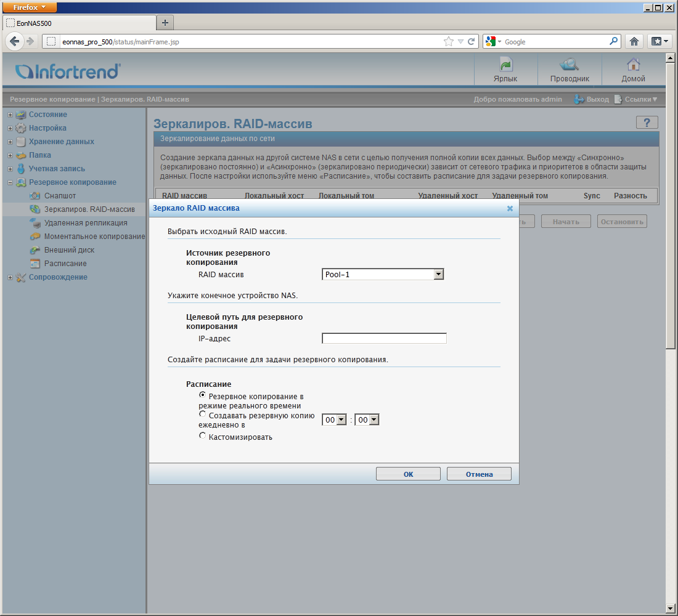Select Кастомизировать radio button
The width and height of the screenshot is (678, 616).
tap(202, 436)
